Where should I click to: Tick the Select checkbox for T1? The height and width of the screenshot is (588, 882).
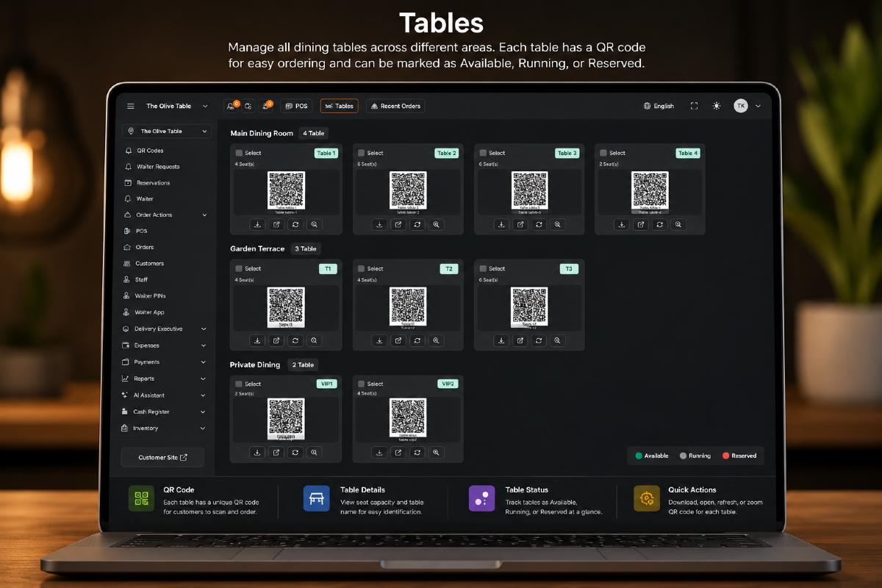(239, 268)
